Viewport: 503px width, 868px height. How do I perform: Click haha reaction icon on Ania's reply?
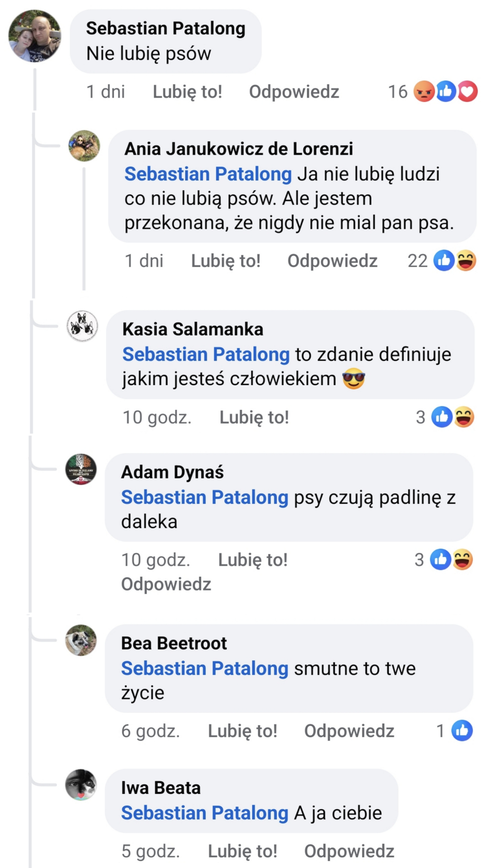[x=466, y=260]
